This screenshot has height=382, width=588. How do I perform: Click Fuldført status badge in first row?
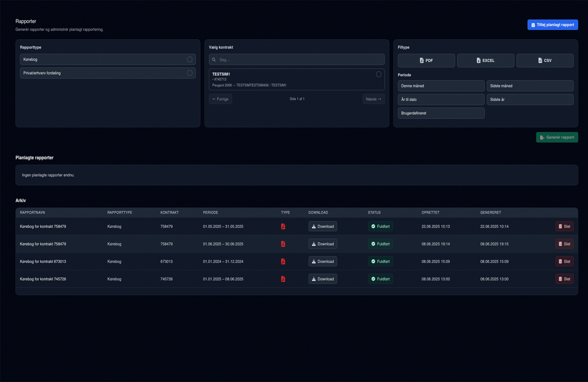pos(380,227)
